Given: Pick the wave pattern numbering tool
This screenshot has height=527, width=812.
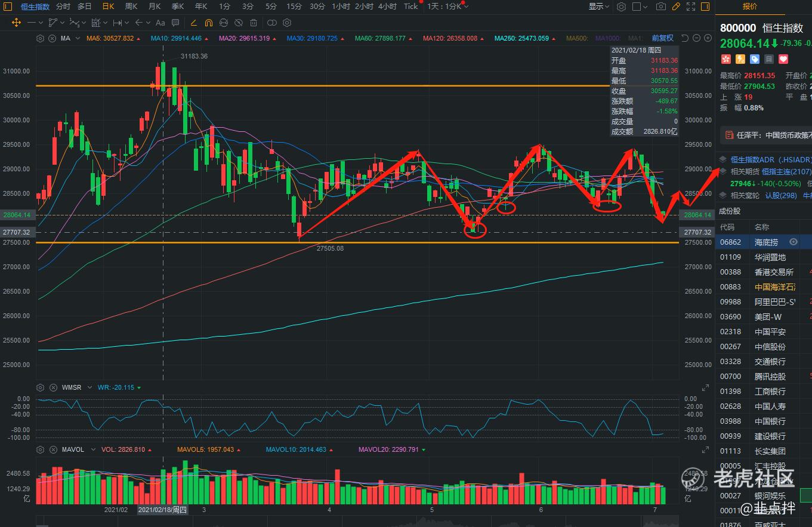Looking at the screenshot, I should (75, 23).
